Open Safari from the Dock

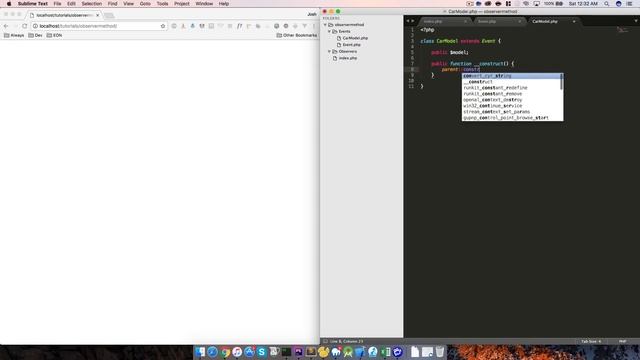212,352
